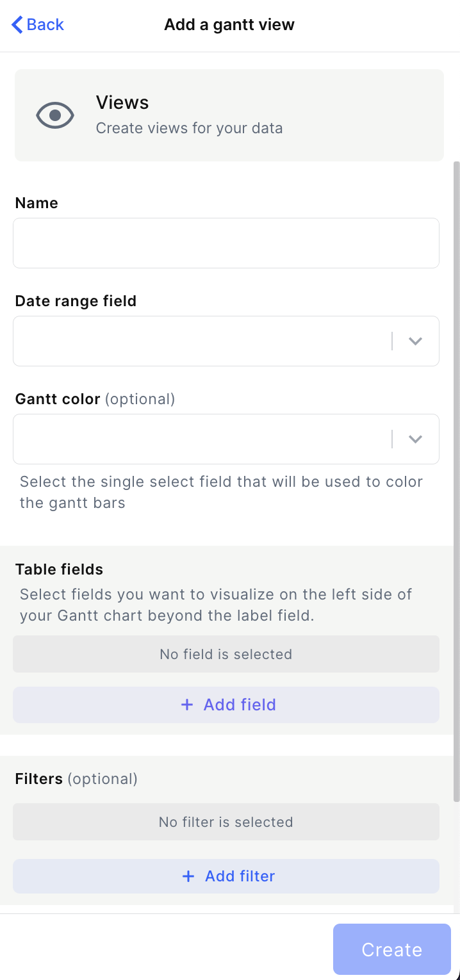
Task: Click the 'No field is selected' placeholder
Action: pos(226,654)
